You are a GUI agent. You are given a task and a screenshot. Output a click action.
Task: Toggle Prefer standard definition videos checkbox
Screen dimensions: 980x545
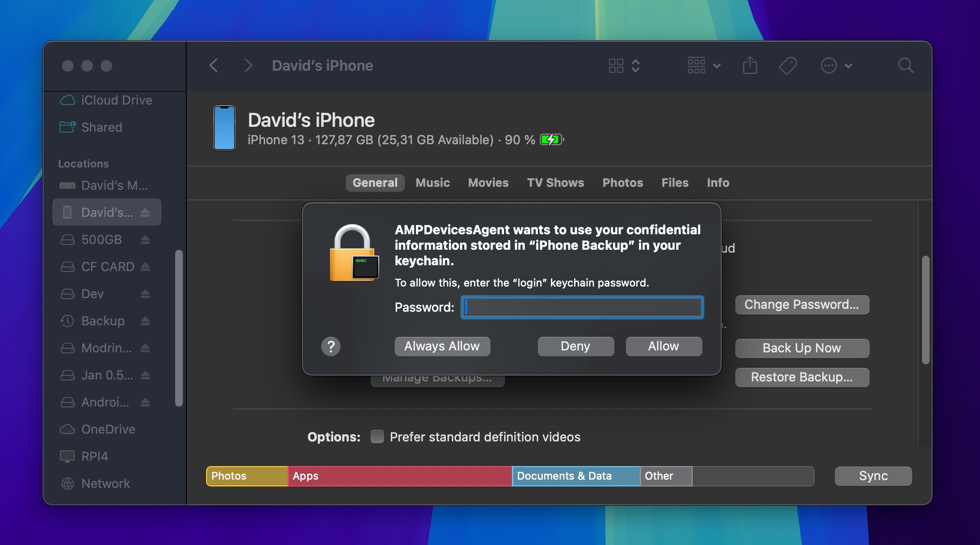click(x=377, y=437)
